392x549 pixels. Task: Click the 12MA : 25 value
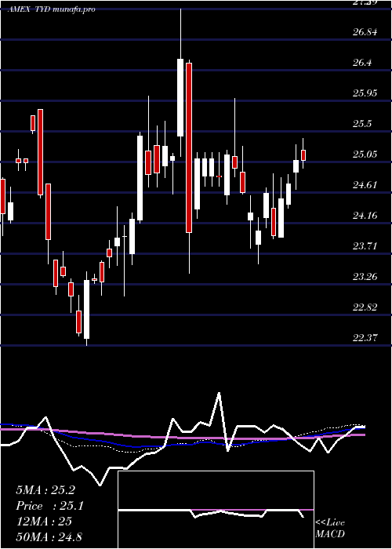point(44,522)
